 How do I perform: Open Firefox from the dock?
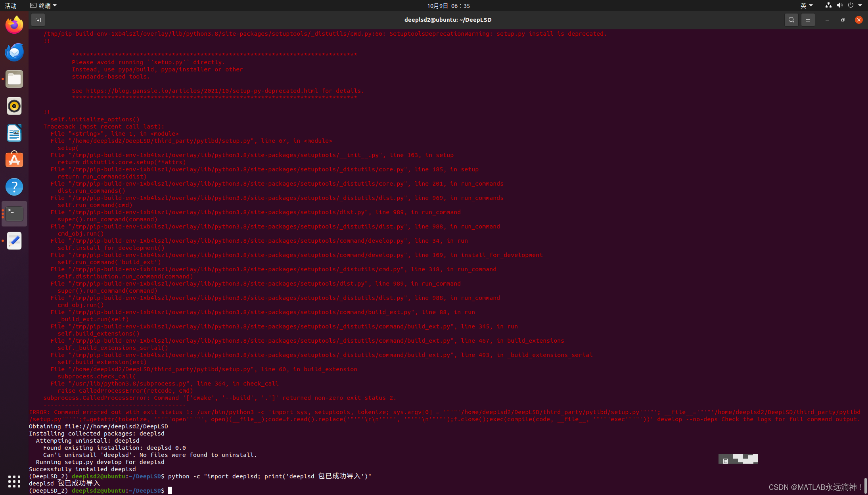14,25
